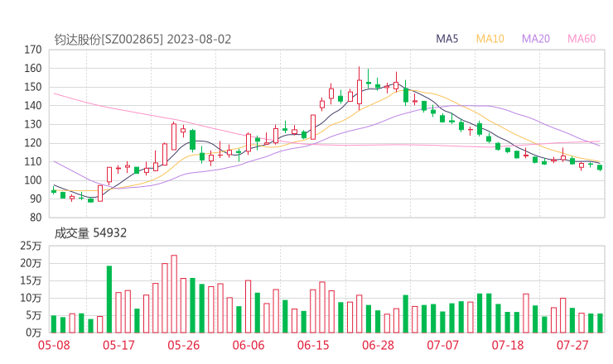This screenshot has height=364, width=613.
Task: Click the 25万 volume axis label
Action: (x=31, y=246)
